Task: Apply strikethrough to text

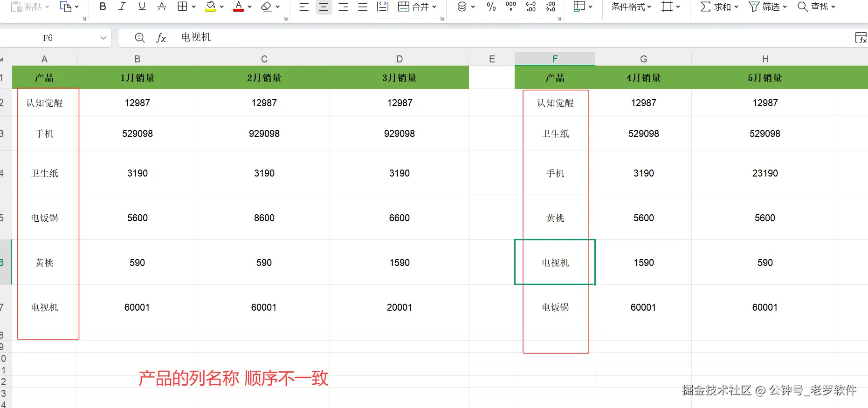Action: tap(162, 7)
